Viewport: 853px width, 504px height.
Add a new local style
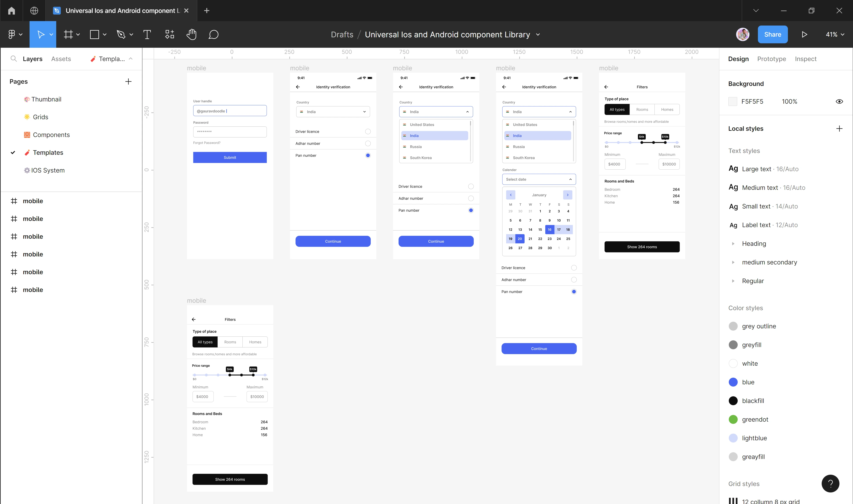click(839, 129)
